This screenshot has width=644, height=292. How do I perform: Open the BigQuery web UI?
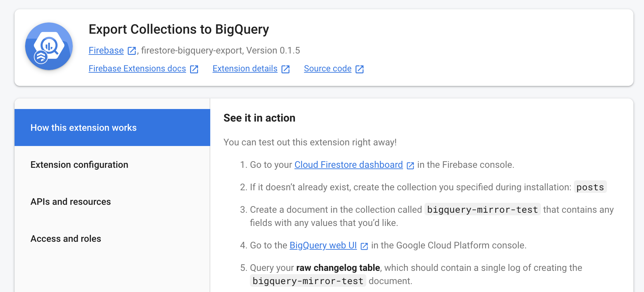pos(323,245)
